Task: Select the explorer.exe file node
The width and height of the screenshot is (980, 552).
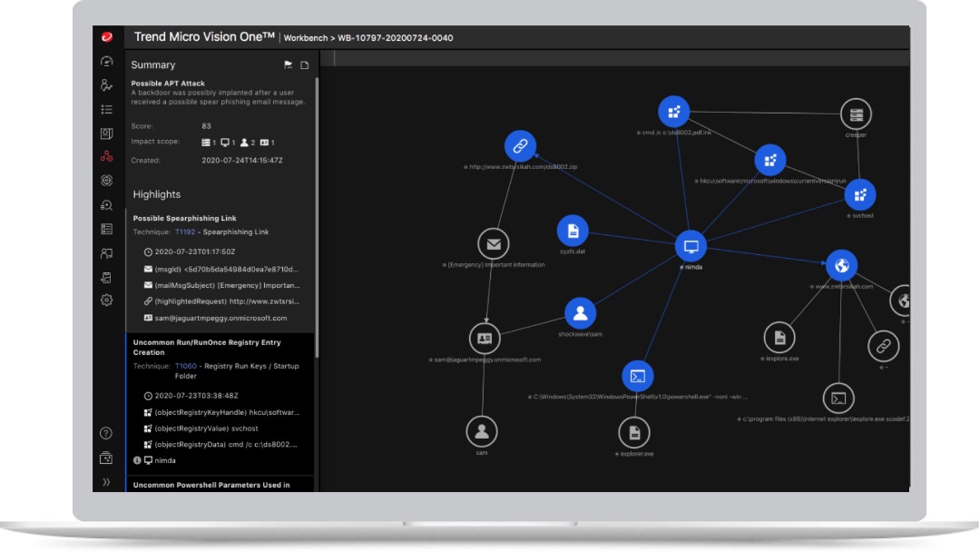Action: tap(634, 432)
